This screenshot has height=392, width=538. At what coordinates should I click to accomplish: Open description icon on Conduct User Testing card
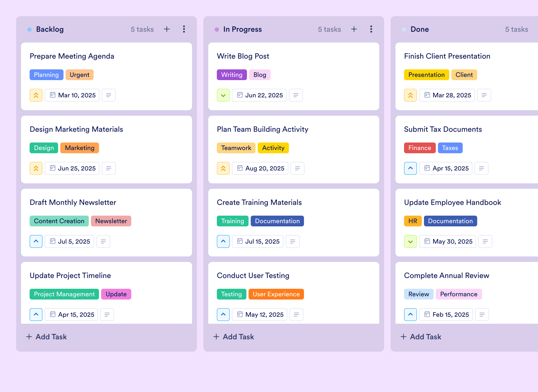[x=296, y=315]
